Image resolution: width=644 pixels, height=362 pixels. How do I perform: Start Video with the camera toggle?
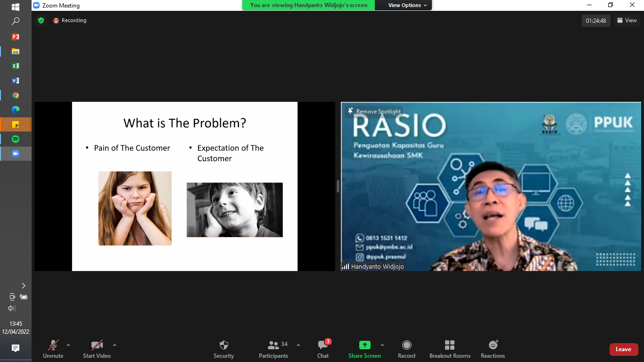tap(97, 349)
